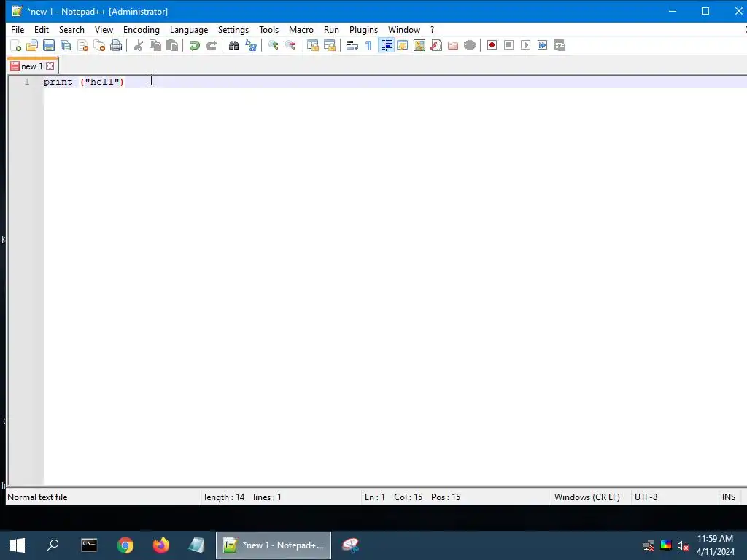Open the Run menu

point(332,29)
